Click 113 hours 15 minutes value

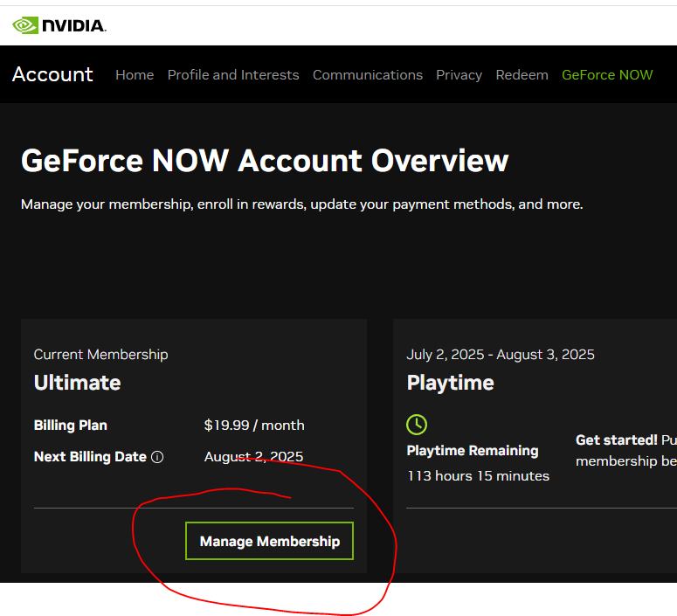click(x=478, y=476)
